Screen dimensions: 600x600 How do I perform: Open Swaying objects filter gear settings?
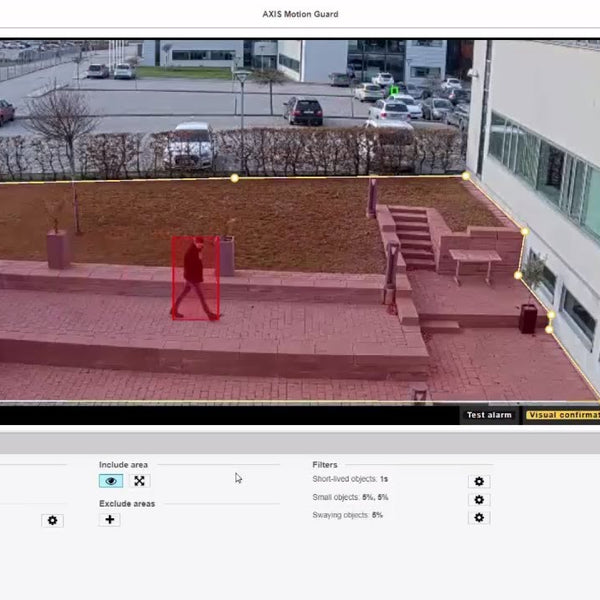[479, 517]
